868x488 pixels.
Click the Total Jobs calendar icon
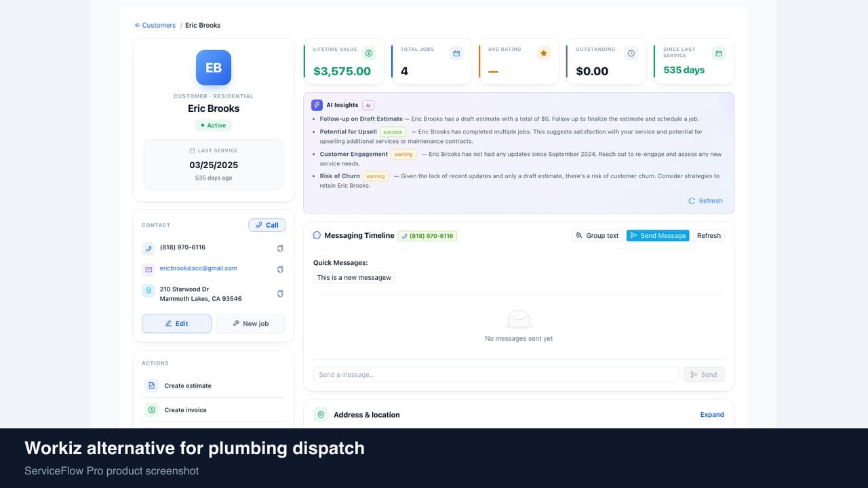(x=456, y=53)
